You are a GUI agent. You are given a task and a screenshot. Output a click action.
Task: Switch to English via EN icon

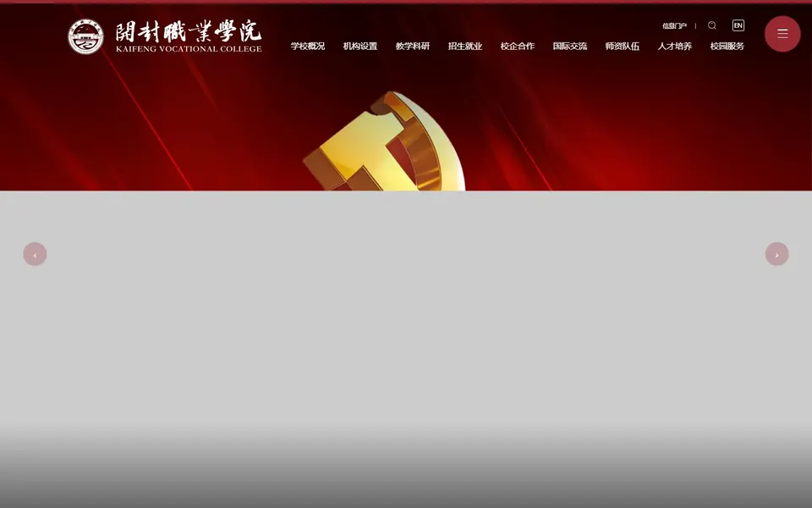[x=738, y=25]
